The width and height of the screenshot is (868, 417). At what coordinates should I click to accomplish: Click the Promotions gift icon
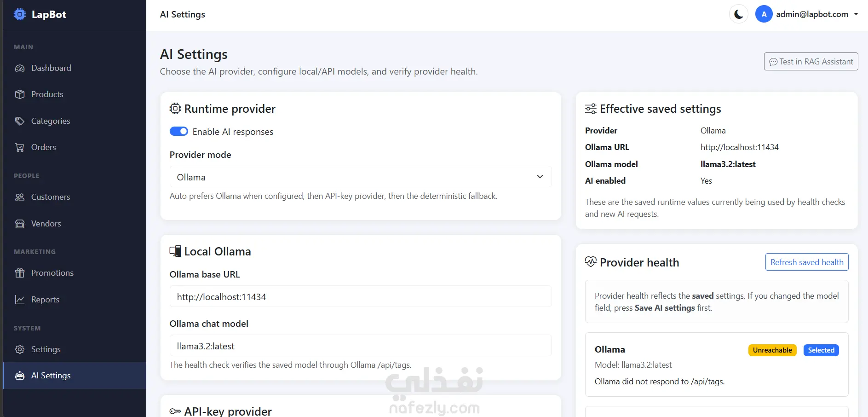point(20,273)
